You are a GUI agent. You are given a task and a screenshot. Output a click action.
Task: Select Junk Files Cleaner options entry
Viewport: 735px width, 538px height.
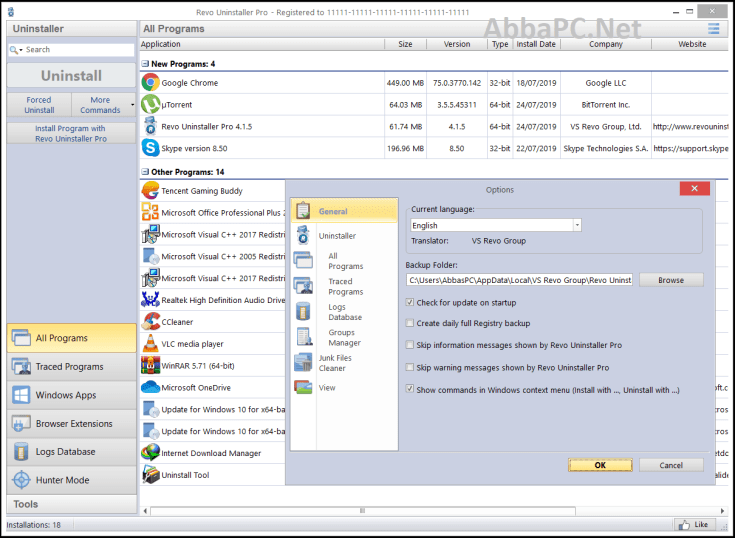point(335,363)
